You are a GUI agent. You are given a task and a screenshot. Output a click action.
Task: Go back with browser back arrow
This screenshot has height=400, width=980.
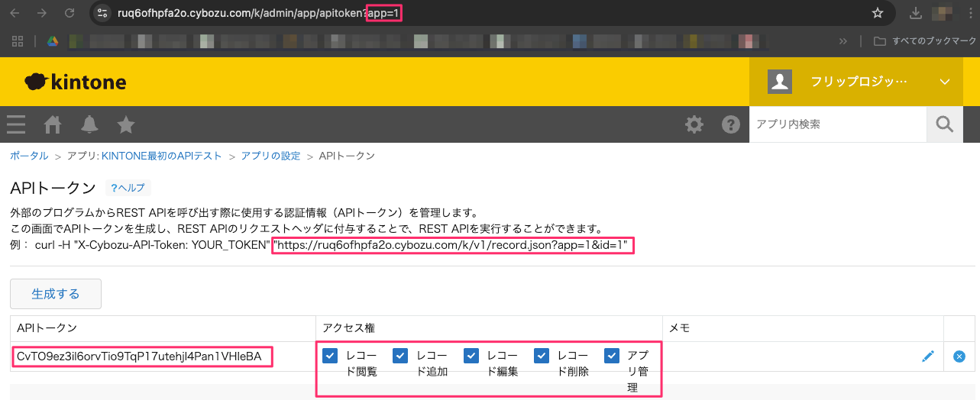[x=16, y=13]
